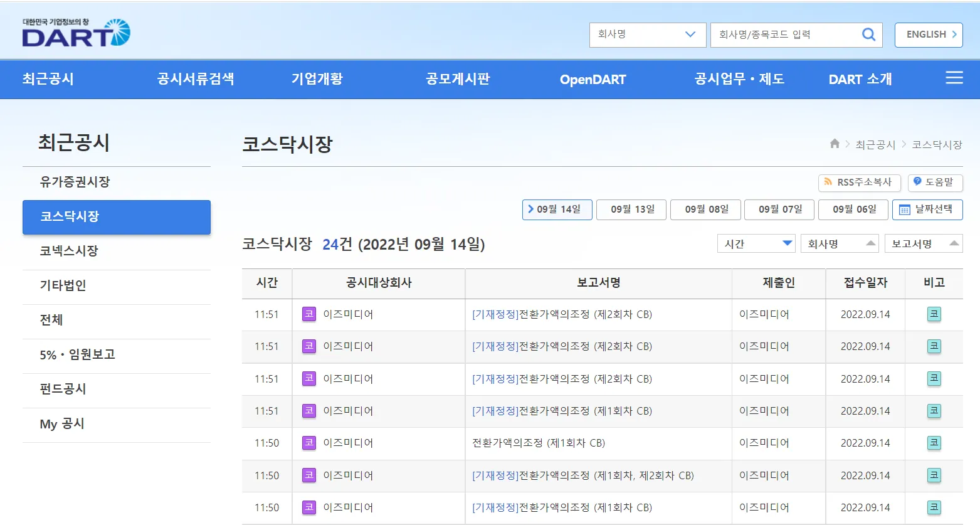Select 펀드공시 in the sidebar

[x=117, y=389]
